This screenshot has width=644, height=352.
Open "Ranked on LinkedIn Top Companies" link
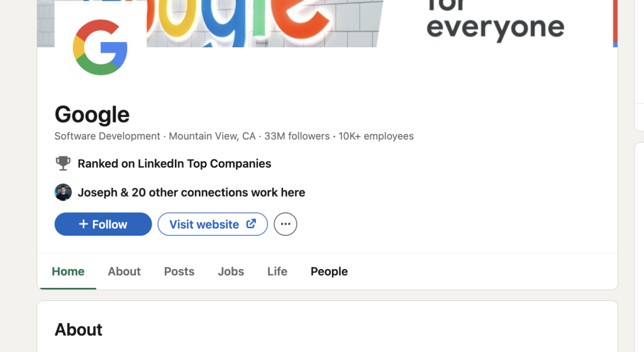(x=175, y=163)
